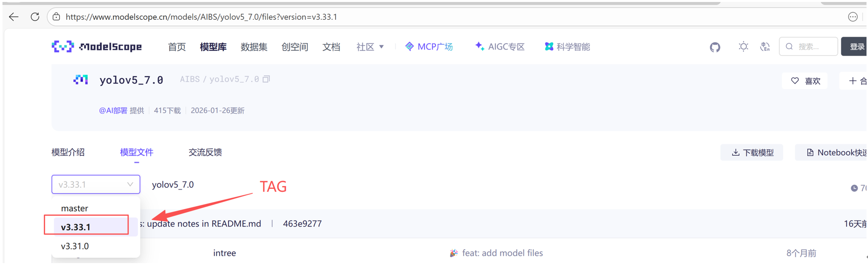This screenshot has height=273, width=868.
Task: Click the 登录 login button
Action: click(855, 46)
